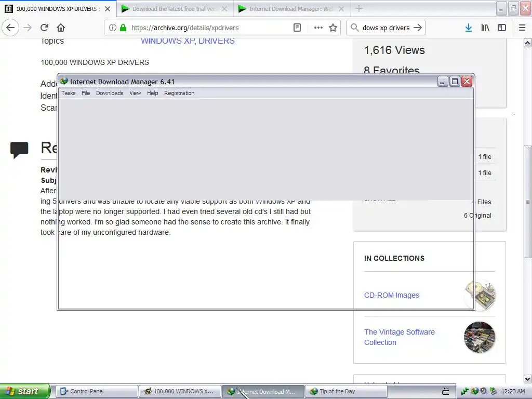This screenshot has width=532, height=399.
Task: Click the vertical scrollbar thumb
Action: 528,202
